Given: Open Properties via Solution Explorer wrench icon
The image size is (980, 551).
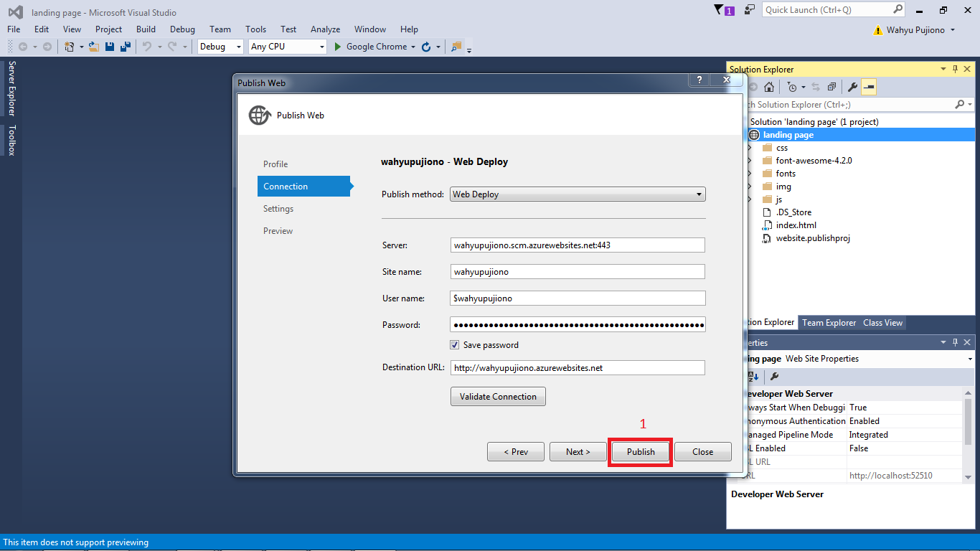Looking at the screenshot, I should pos(852,87).
